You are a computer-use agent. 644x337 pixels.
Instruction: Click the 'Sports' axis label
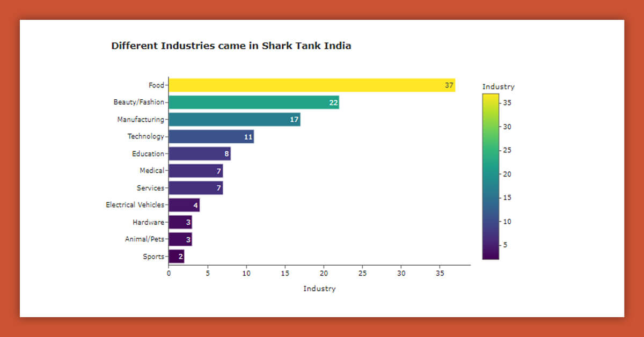[153, 257]
